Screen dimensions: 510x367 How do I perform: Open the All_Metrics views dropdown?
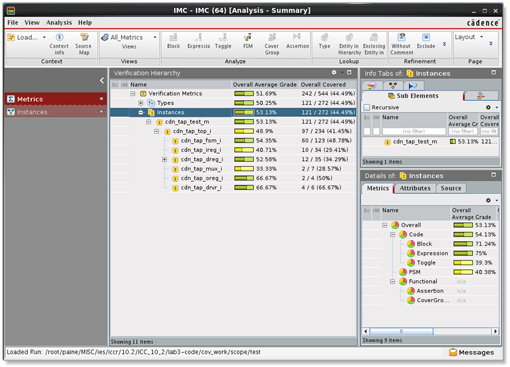click(x=155, y=37)
